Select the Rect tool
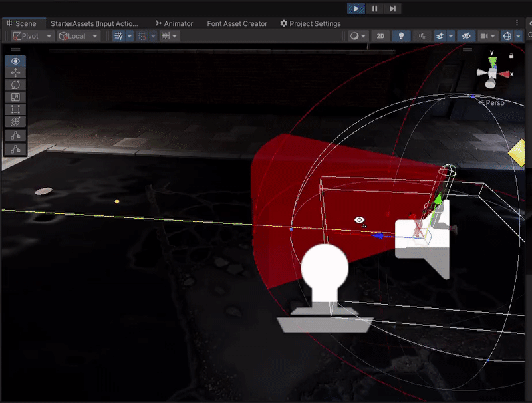Image resolution: width=532 pixels, height=403 pixels. (15, 109)
